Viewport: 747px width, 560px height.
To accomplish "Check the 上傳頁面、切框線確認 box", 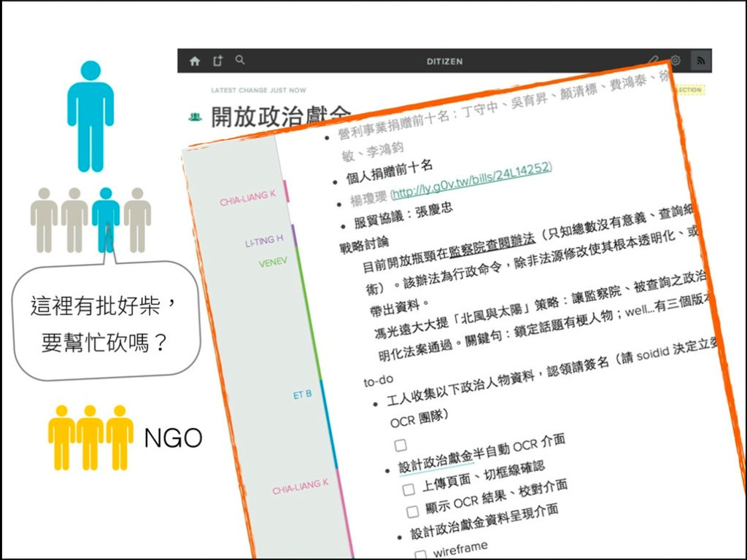I will point(409,489).
